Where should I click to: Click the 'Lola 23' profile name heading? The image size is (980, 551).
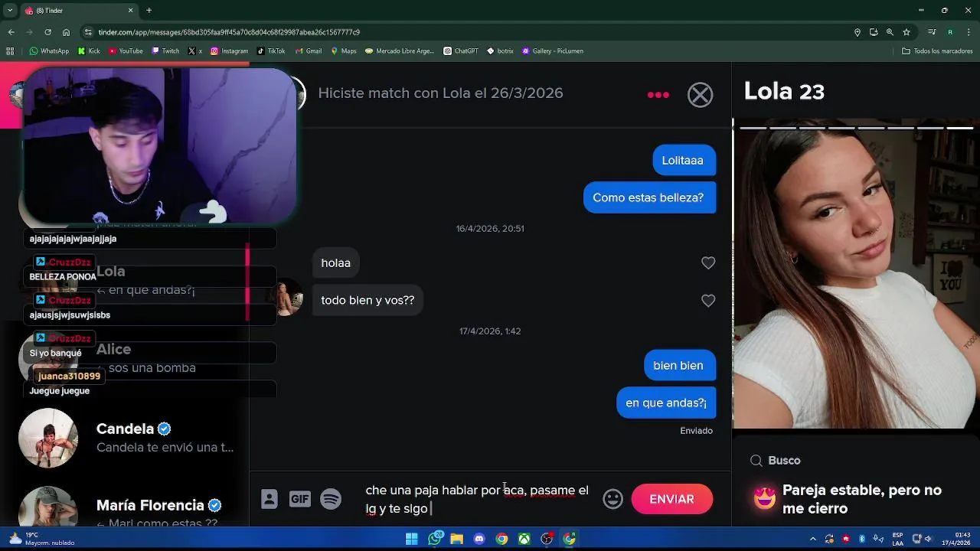click(x=784, y=92)
